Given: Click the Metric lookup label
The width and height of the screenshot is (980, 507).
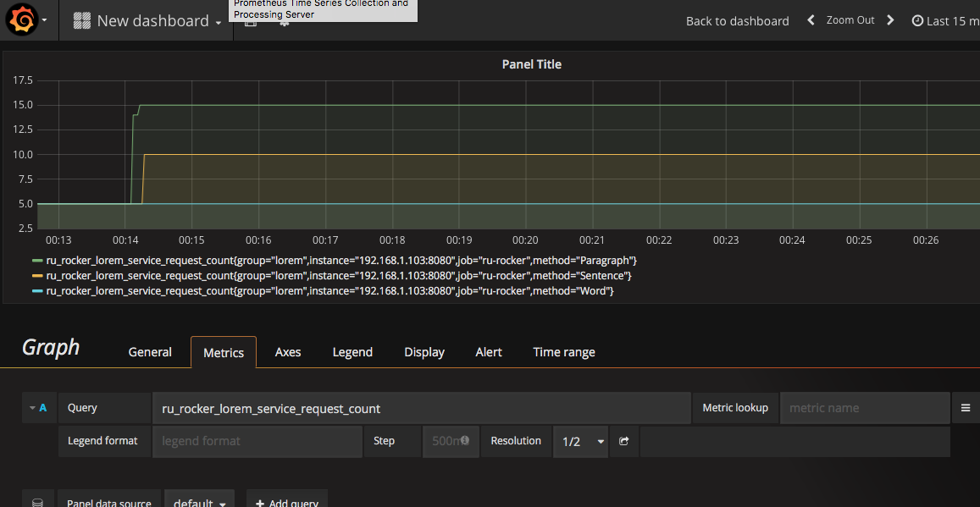Looking at the screenshot, I should coord(735,408).
